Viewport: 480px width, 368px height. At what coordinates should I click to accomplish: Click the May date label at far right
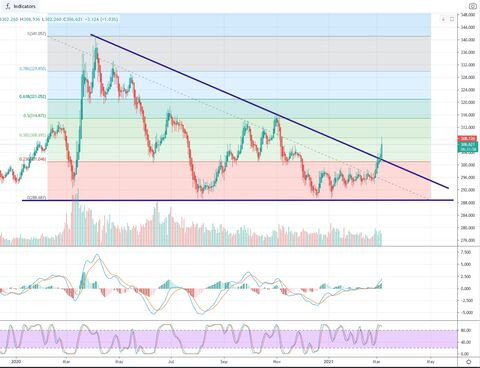[431, 361]
